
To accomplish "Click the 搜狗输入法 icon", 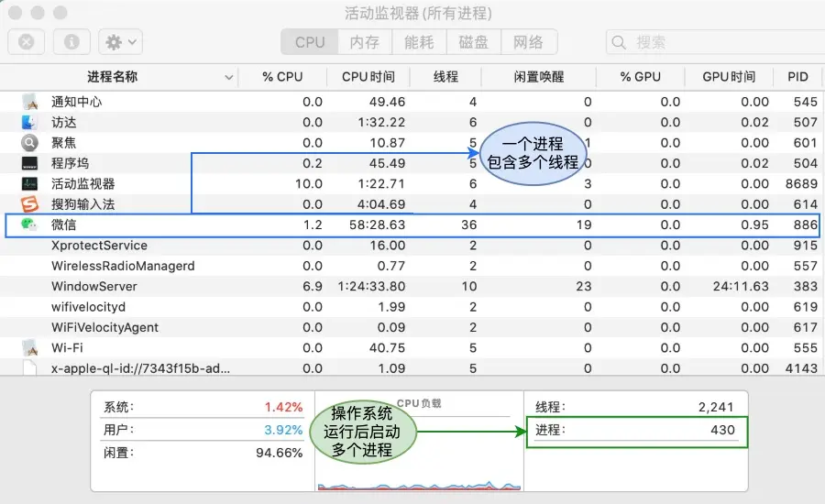I will tap(29, 204).
